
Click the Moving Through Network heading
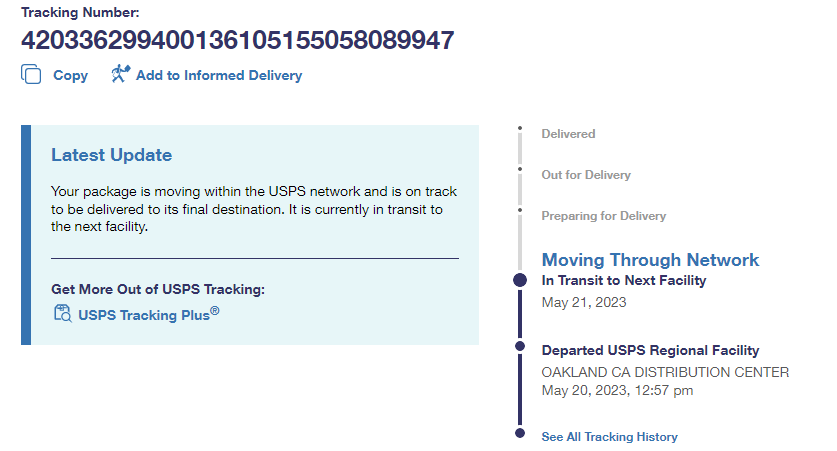[650, 260]
